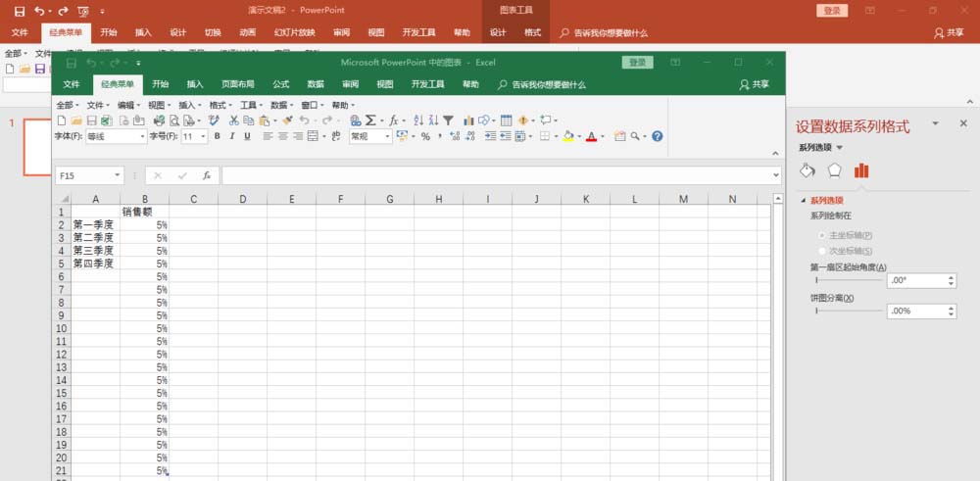Click the align left icon
This screenshot has width=980, height=481.
coord(268,136)
